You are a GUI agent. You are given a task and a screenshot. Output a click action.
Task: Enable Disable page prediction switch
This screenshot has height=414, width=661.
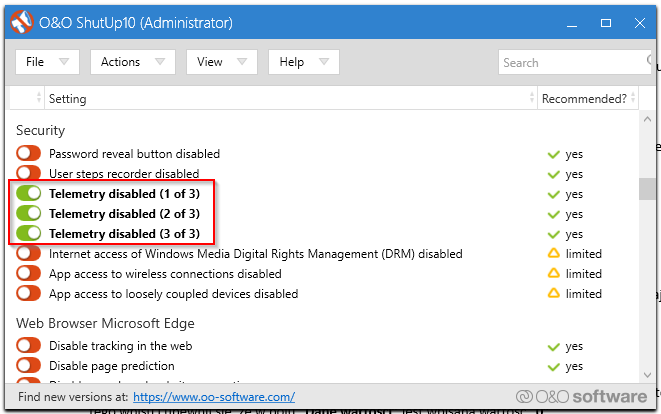(29, 365)
